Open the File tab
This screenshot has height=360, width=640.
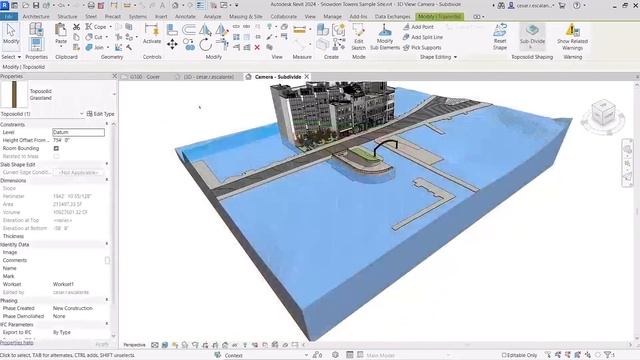point(9,16)
